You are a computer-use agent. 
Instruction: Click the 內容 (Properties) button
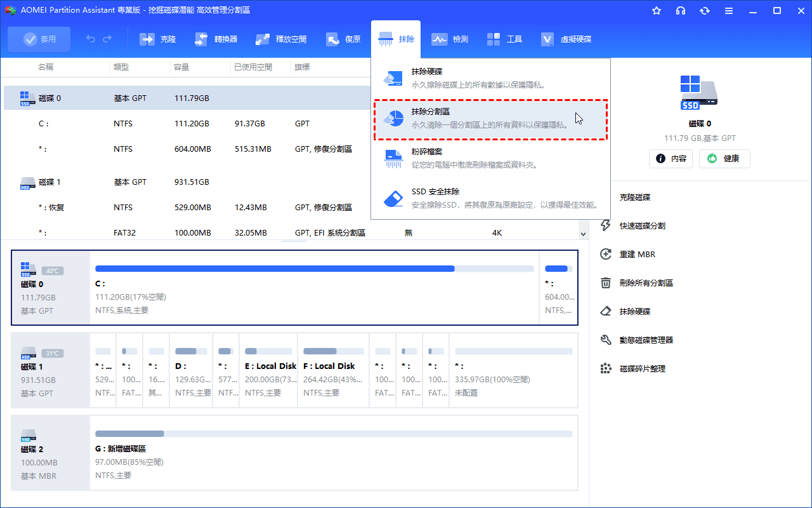coord(671,159)
